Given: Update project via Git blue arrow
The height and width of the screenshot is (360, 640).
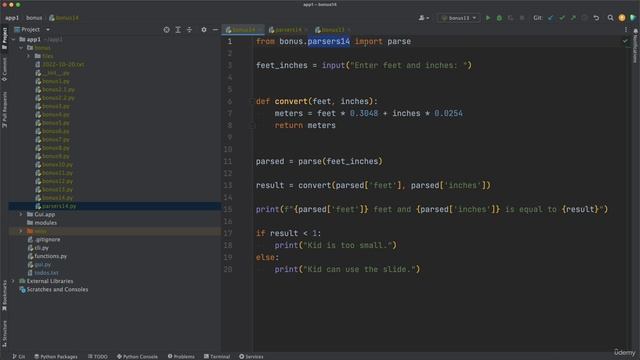Looking at the screenshot, I should (551, 18).
